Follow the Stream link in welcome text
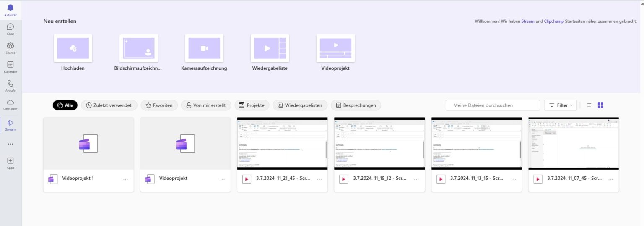Screen dimensions: 644x226 click(527, 21)
